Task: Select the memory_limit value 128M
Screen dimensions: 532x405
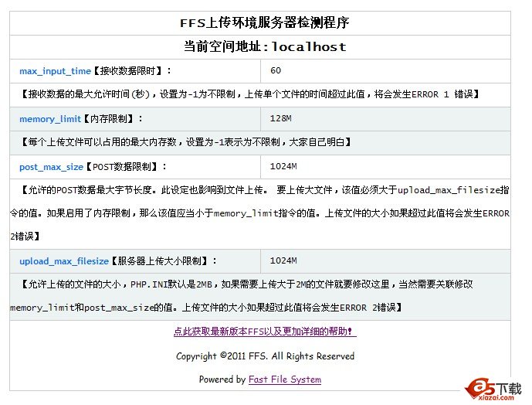Action: point(280,118)
